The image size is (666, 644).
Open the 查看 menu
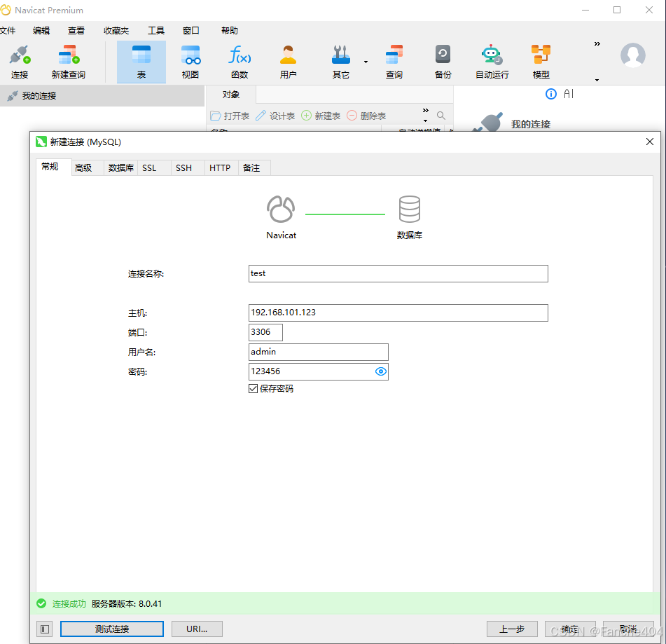point(76,31)
